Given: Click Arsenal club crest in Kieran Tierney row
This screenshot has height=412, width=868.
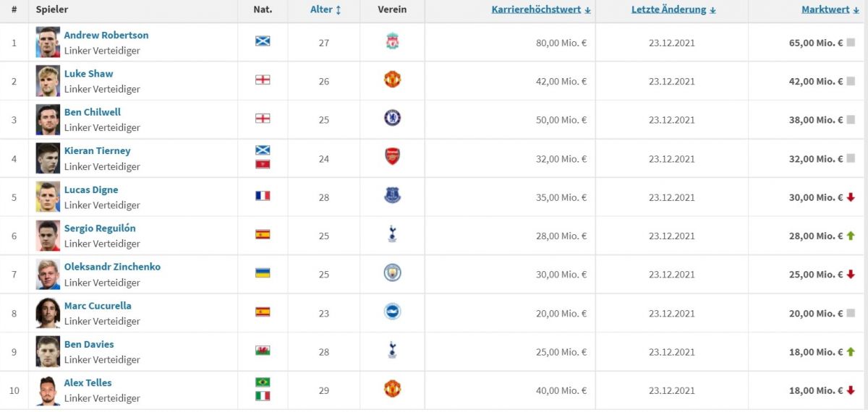Looking at the screenshot, I should 392,158.
